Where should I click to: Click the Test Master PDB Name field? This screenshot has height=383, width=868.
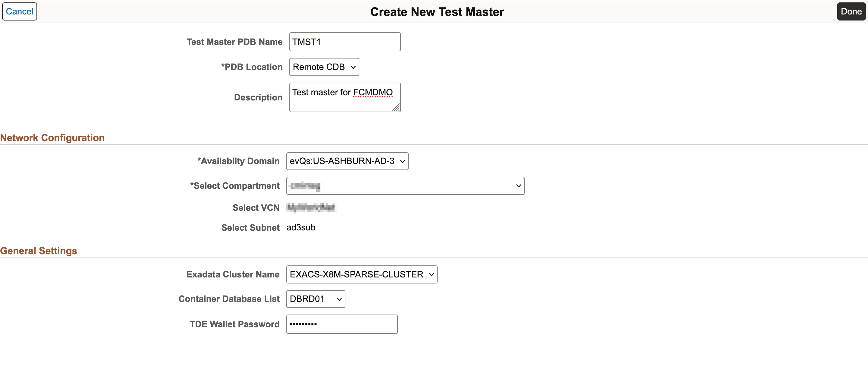click(x=344, y=42)
